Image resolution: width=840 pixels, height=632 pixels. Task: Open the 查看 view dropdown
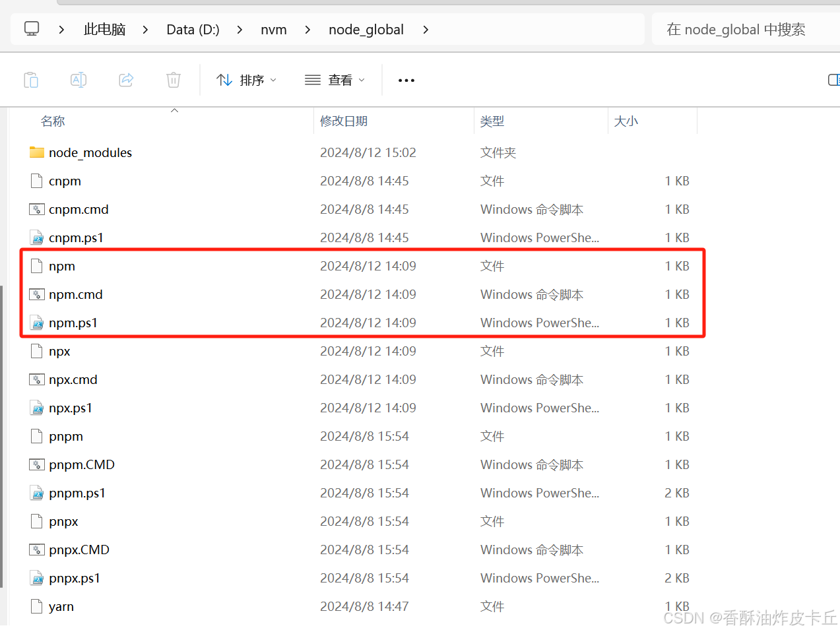tap(335, 80)
